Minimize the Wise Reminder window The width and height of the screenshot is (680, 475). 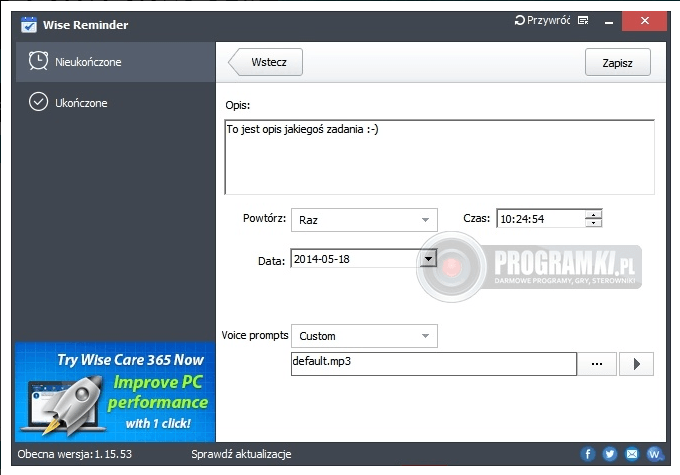click(609, 21)
